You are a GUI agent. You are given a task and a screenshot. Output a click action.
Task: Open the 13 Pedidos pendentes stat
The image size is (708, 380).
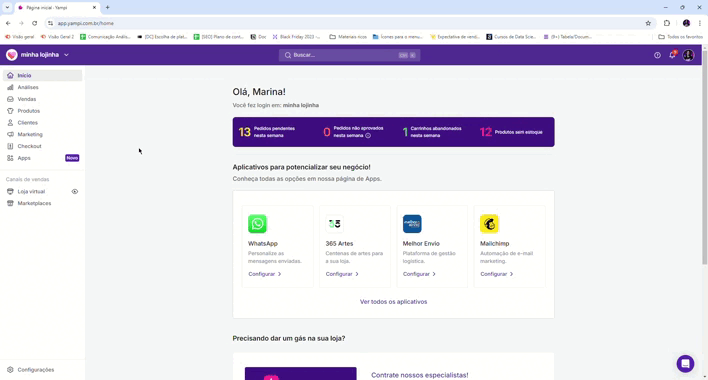coord(267,132)
